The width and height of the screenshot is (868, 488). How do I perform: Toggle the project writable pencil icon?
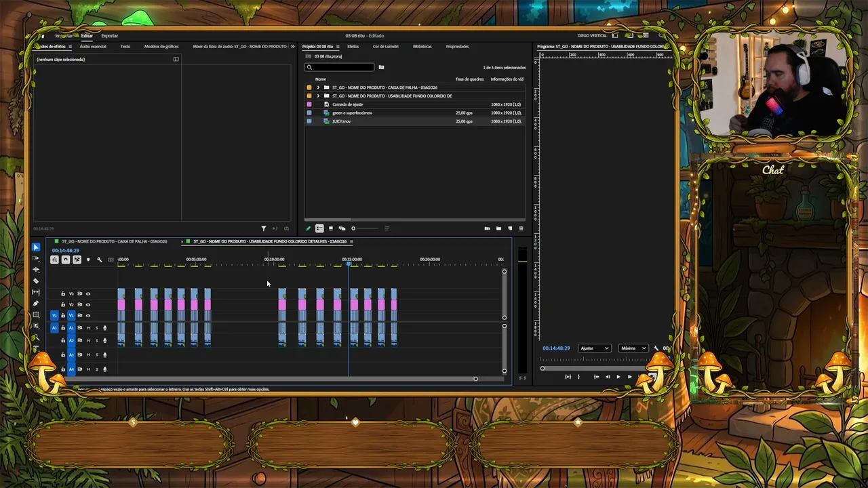[x=309, y=228]
